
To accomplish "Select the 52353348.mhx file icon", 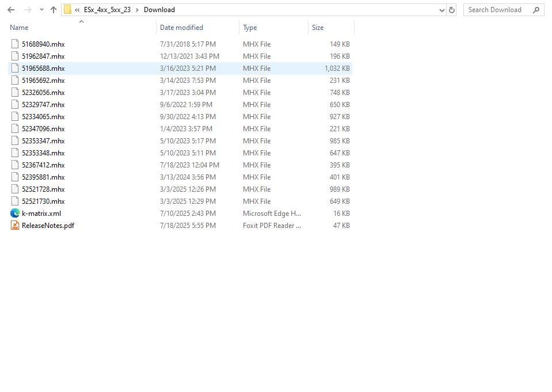I will [x=15, y=153].
